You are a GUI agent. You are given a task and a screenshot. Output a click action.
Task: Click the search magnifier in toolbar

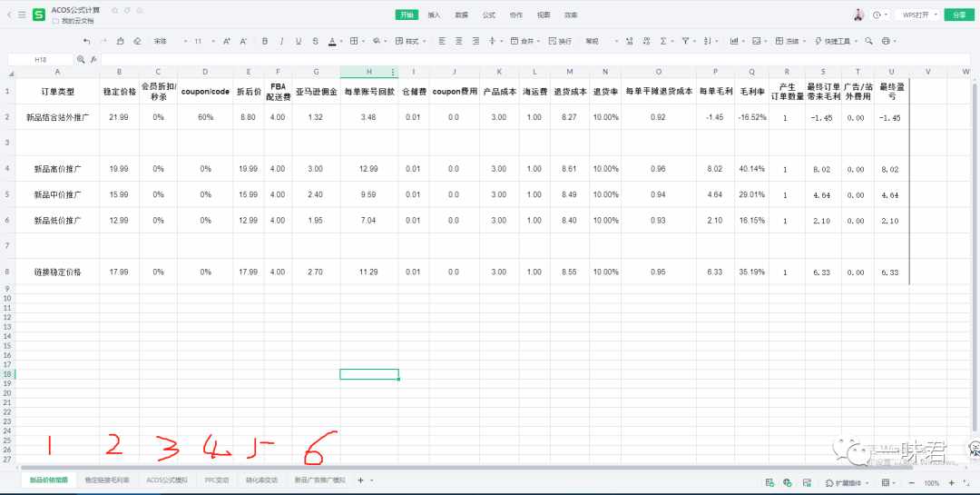click(x=868, y=41)
